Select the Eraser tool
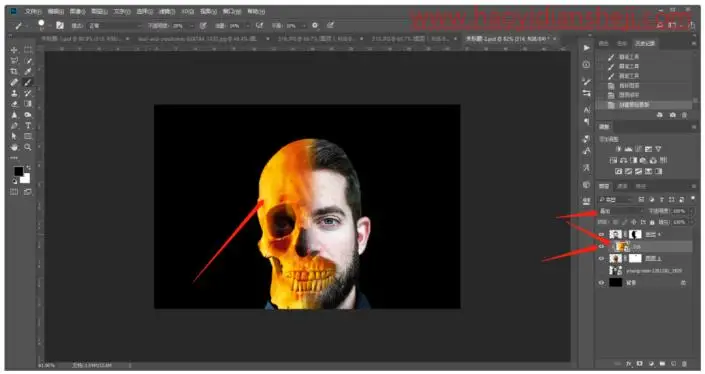This screenshot has width=705, height=374. pos(14,104)
